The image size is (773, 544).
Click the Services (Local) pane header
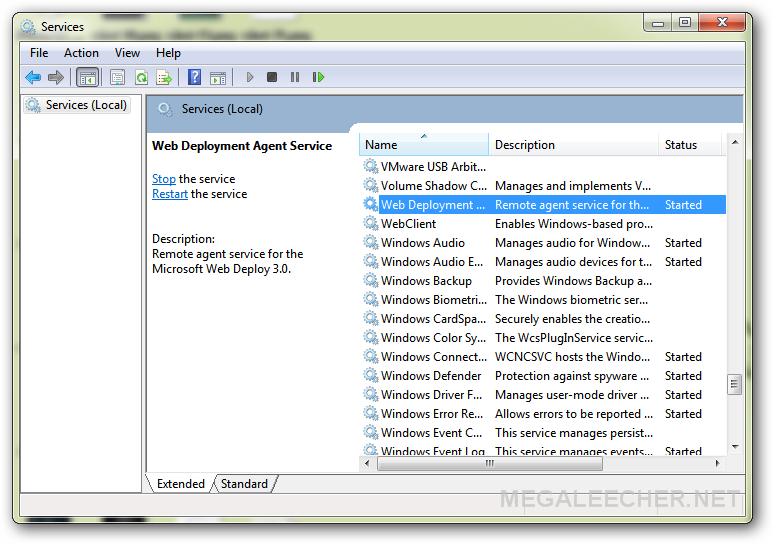(x=445, y=109)
